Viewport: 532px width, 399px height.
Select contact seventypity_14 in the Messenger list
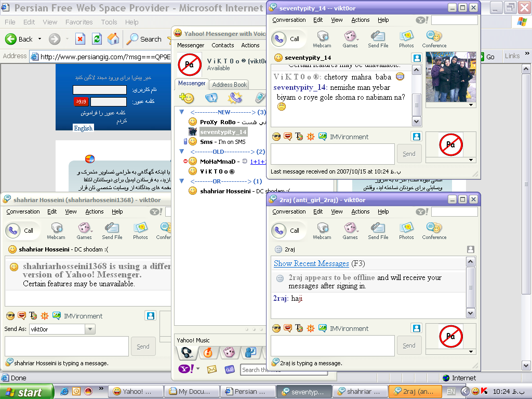tap(223, 132)
